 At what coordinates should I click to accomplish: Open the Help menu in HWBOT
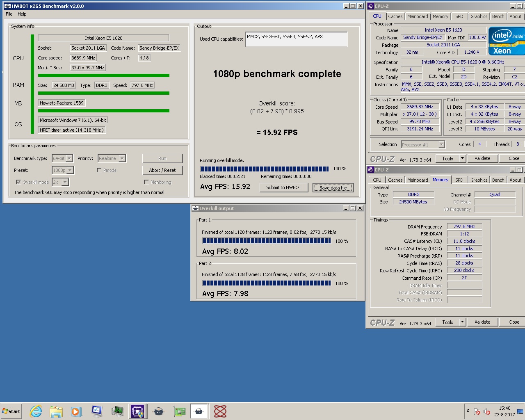22,14
